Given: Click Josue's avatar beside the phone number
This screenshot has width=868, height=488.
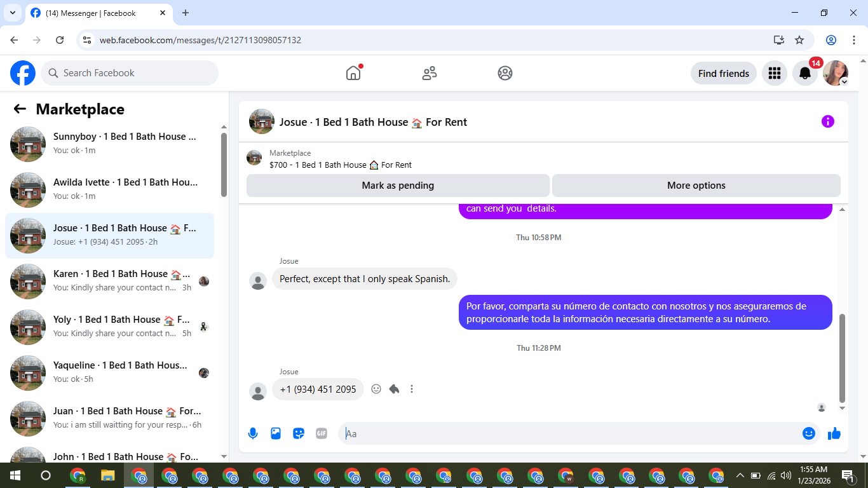Looking at the screenshot, I should pyautogui.click(x=258, y=391).
